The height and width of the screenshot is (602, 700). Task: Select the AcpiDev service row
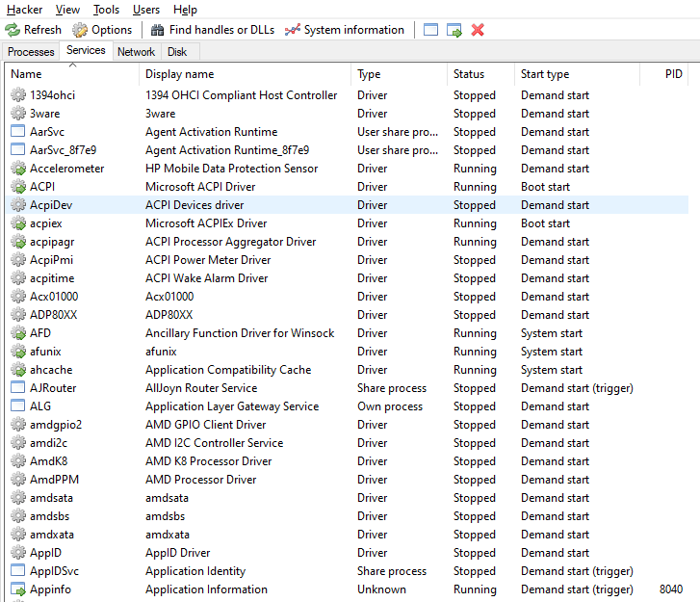click(x=194, y=205)
